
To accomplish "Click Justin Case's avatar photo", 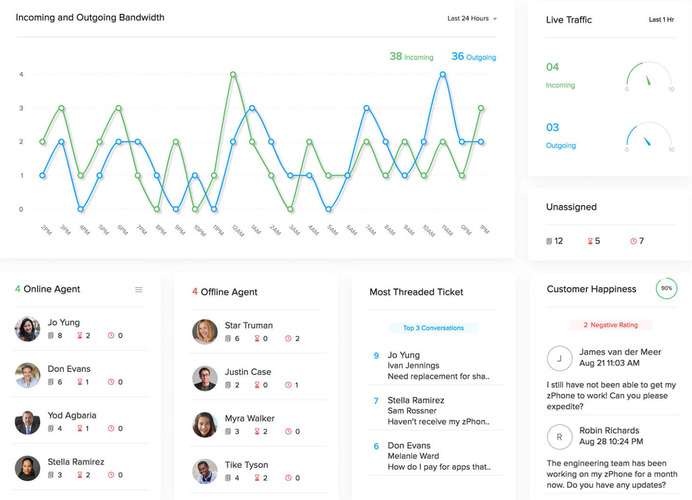I will (x=205, y=378).
